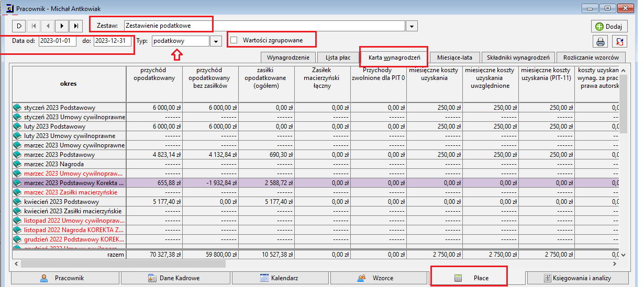Open the Typ podatkowy dropdown arrow
The height and width of the screenshot is (287, 644).
[215, 41]
